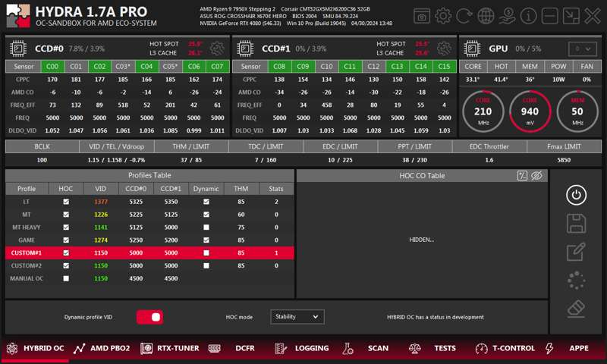The height and width of the screenshot is (364, 607).
Task: Open the HOC mode Stability dropdown
Action: tap(297, 317)
